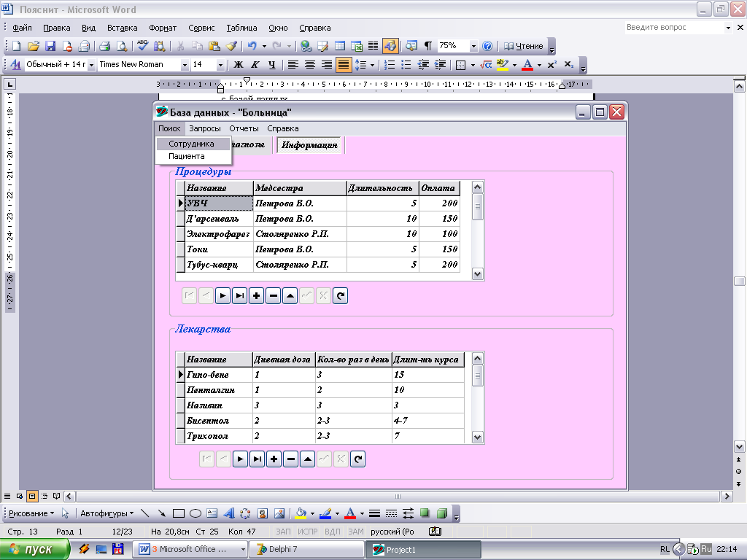Choose Пациента in the Поиск menu
Screen dimensions: 747x560
[187, 156]
